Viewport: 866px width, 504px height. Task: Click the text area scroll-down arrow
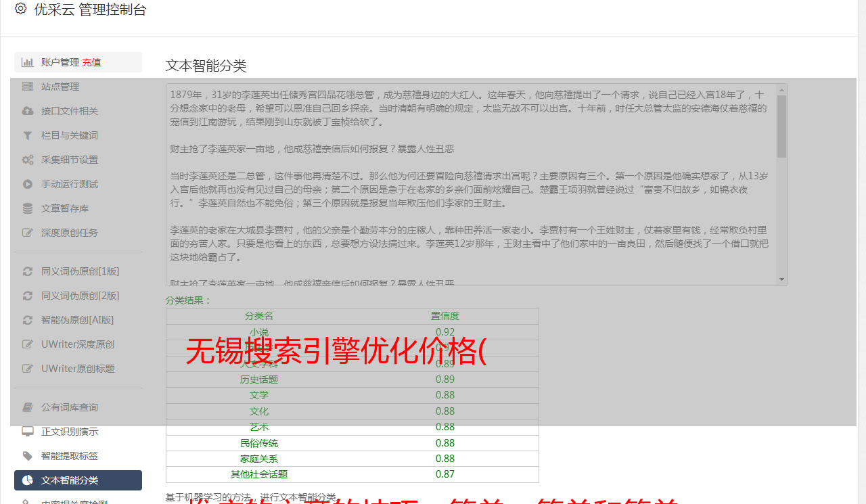(782, 279)
